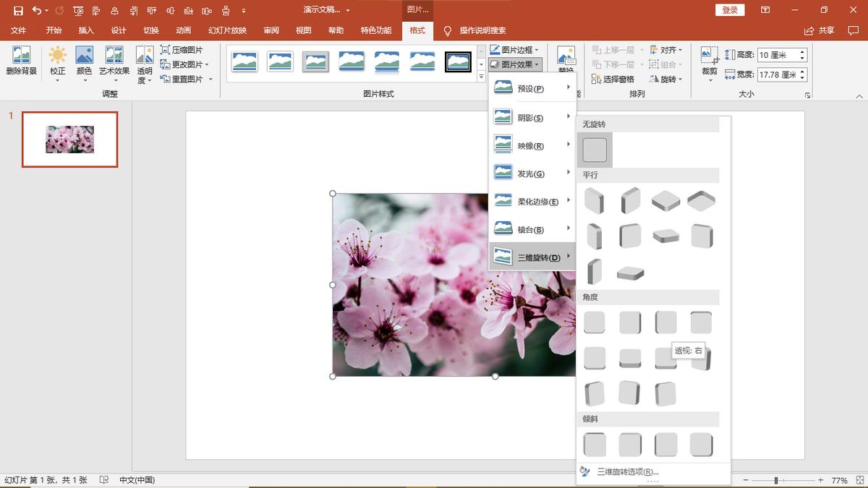The height and width of the screenshot is (488, 868).
Task: Choose the no-rotation preset under 无旋转
Action: [595, 150]
